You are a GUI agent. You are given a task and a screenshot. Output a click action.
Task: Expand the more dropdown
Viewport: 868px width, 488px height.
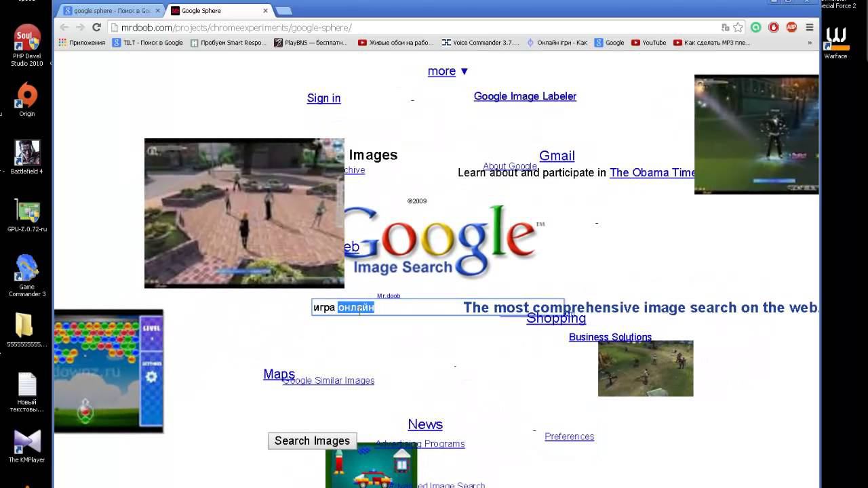tap(448, 71)
